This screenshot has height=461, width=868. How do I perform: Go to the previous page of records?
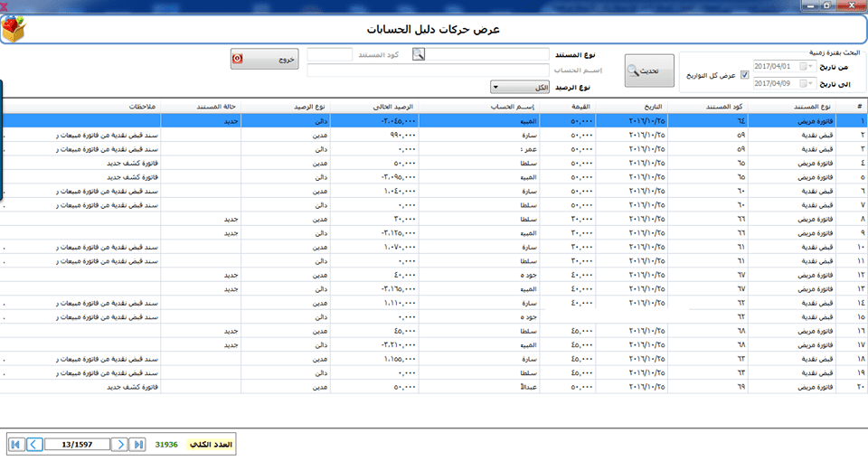click(x=33, y=444)
